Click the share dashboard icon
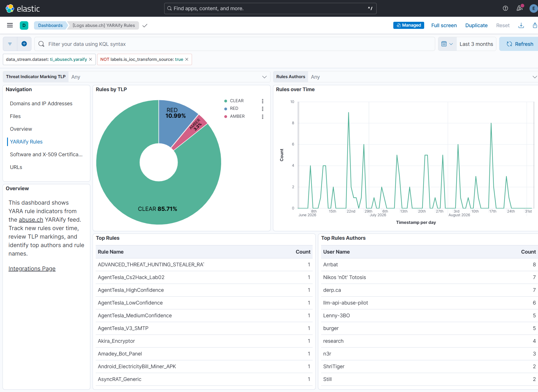This screenshot has width=538, height=392. (535, 25)
